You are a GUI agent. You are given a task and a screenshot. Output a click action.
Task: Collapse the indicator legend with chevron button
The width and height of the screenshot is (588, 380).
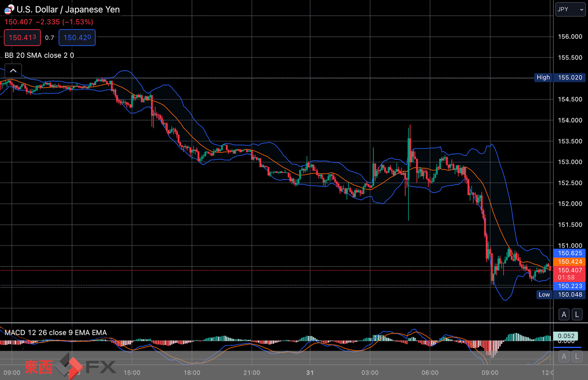[x=13, y=70]
